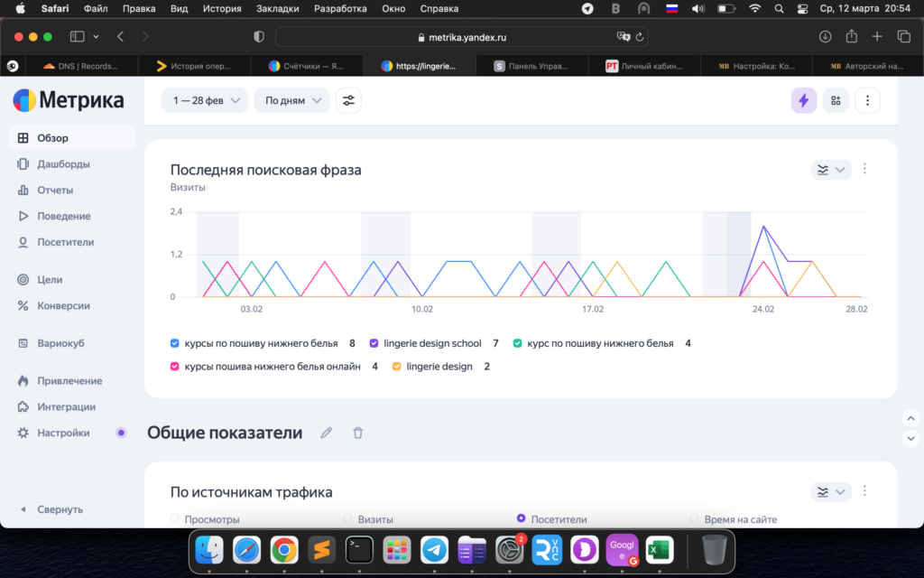Click the add widget grid button
This screenshot has width=924, height=578.
836,101
